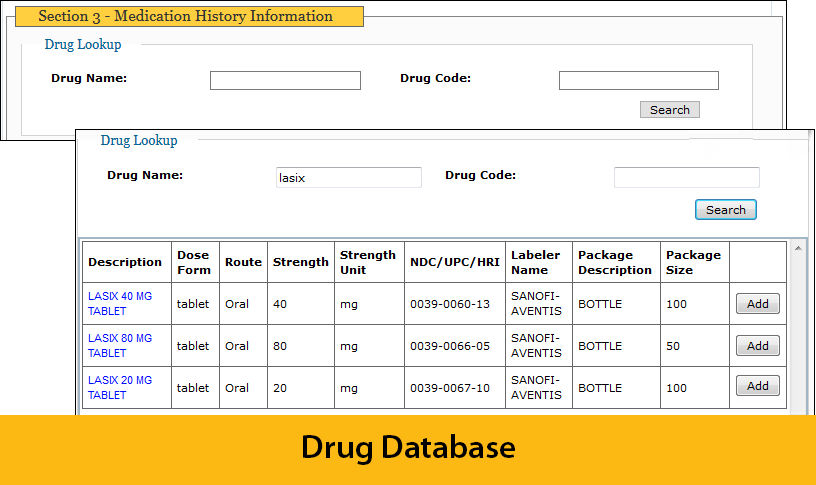Click the empty Drug Name field in Section 3
The image size is (816, 485).
[285, 80]
